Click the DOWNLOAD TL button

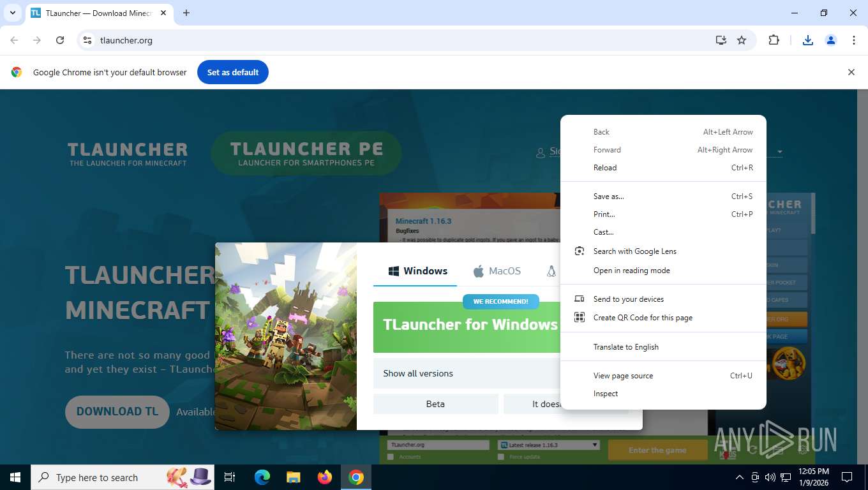[x=117, y=412]
